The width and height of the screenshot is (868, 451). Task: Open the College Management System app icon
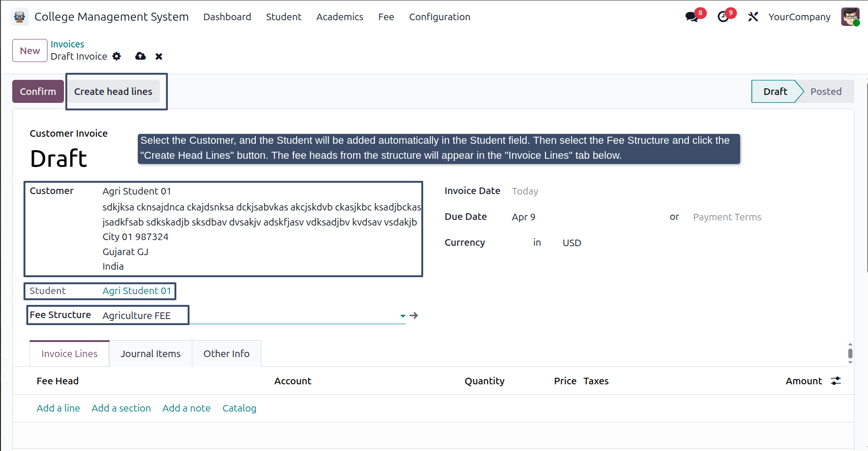click(x=20, y=17)
